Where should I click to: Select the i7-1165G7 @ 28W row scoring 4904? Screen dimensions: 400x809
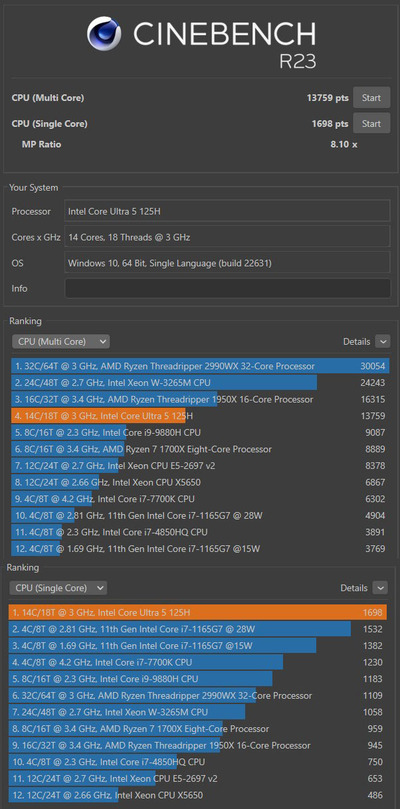tap(200, 515)
